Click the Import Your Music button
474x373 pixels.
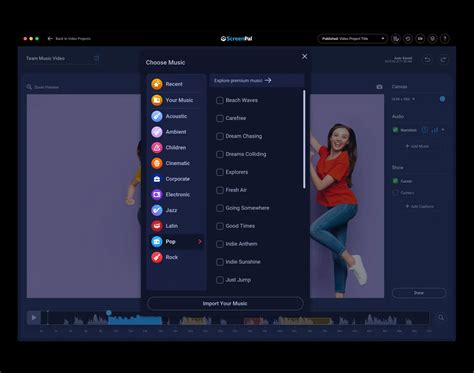click(225, 303)
